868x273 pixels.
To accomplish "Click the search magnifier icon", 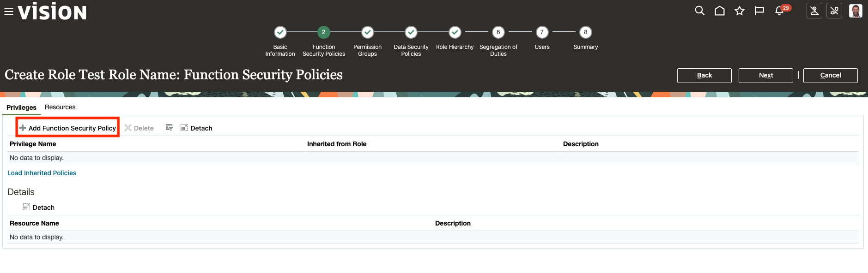I will (699, 11).
